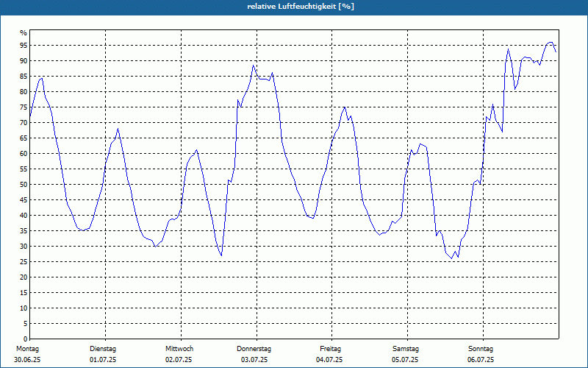The image size is (588, 368).
Task: Select the 20 y-axis value
Action: pos(24,277)
